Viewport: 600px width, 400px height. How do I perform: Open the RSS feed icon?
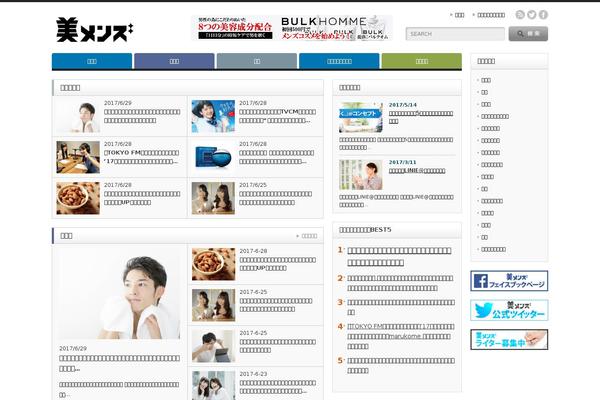click(x=520, y=15)
